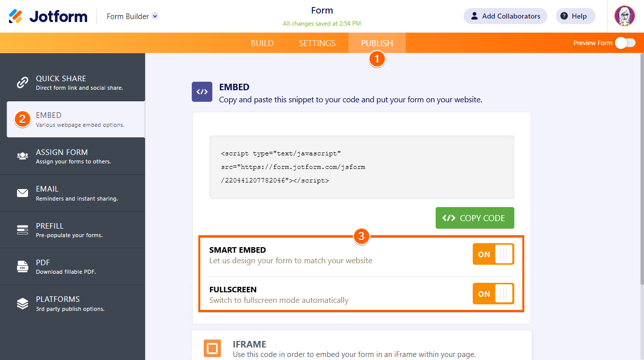Image resolution: width=644 pixels, height=360 pixels.
Task: Switch to the BUILD tab
Action: (262, 43)
